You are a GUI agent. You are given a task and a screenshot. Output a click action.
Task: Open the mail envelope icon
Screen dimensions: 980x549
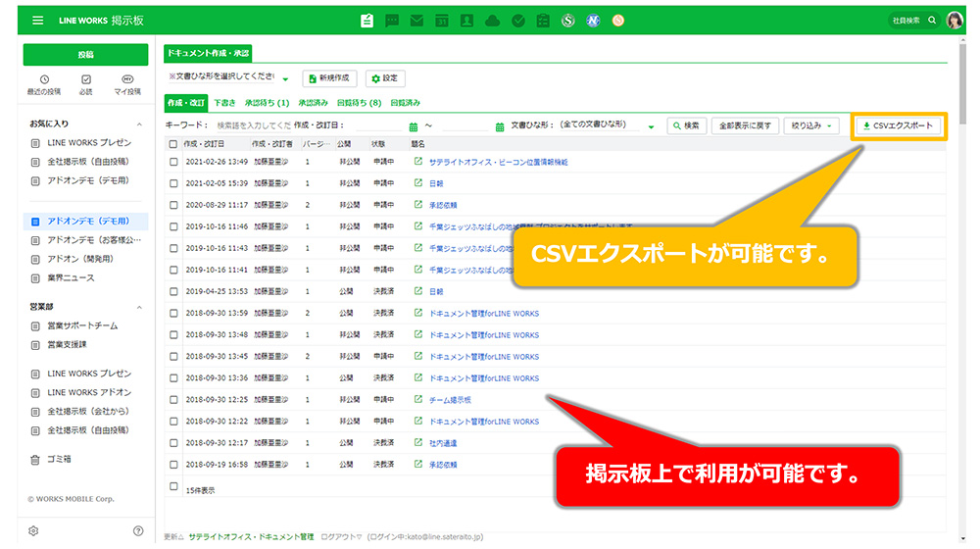pos(416,21)
